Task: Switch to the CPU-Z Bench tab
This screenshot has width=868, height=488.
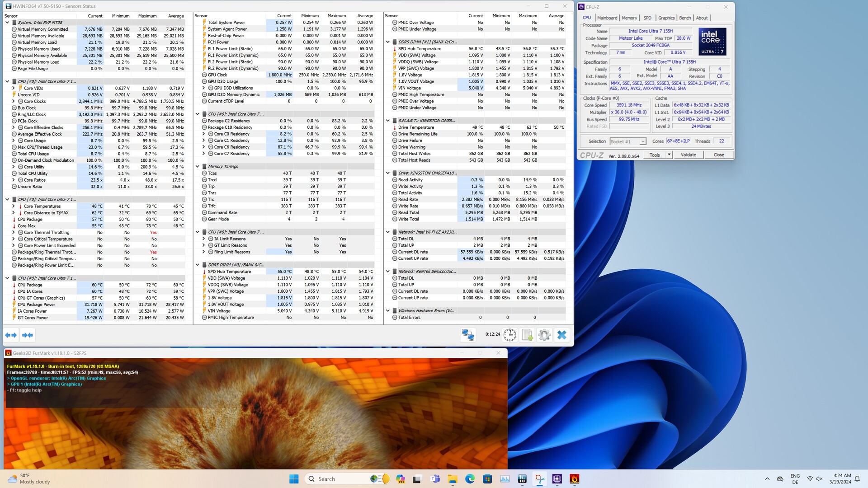Action: coord(685,18)
